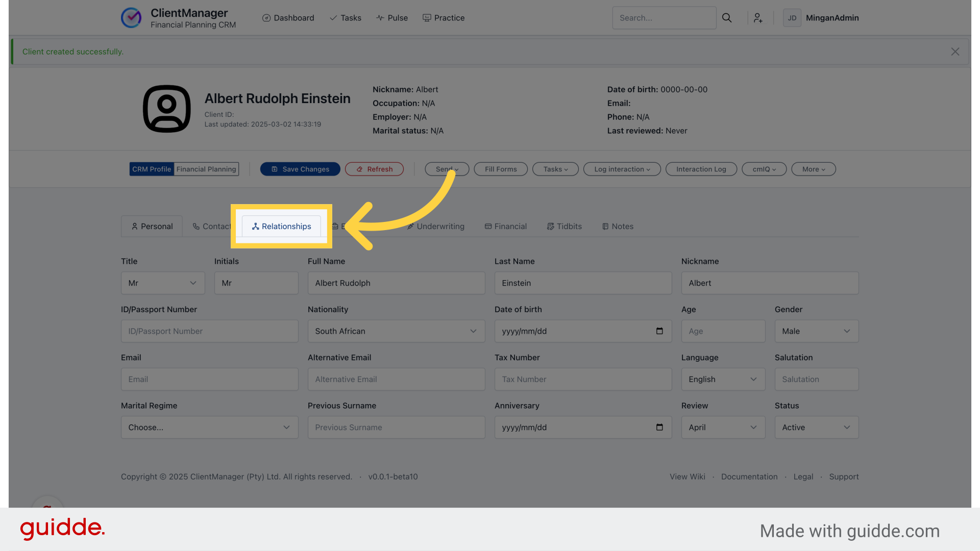980x551 pixels.
Task: Click the Refresh button
Action: pos(374,169)
